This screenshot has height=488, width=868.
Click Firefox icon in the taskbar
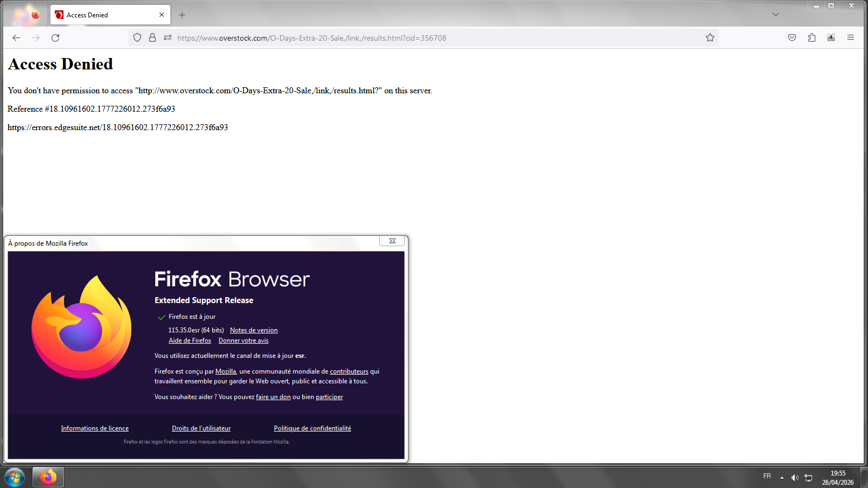[48, 477]
